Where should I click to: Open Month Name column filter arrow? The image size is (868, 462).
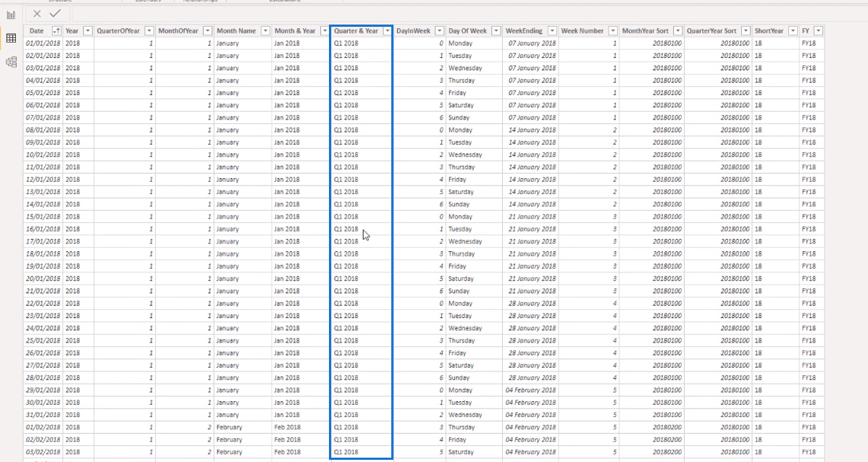[x=265, y=31]
